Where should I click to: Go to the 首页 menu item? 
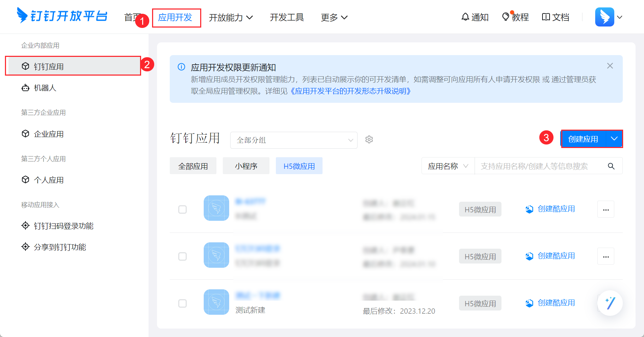click(x=133, y=17)
